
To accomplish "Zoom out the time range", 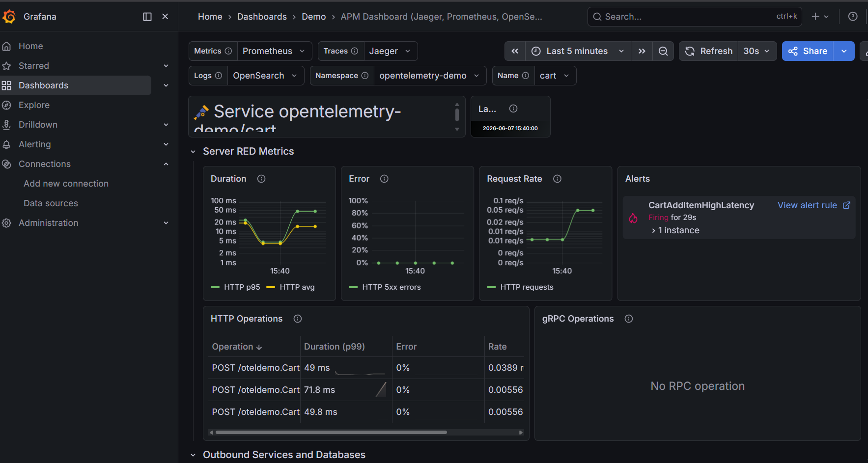I will (x=663, y=51).
